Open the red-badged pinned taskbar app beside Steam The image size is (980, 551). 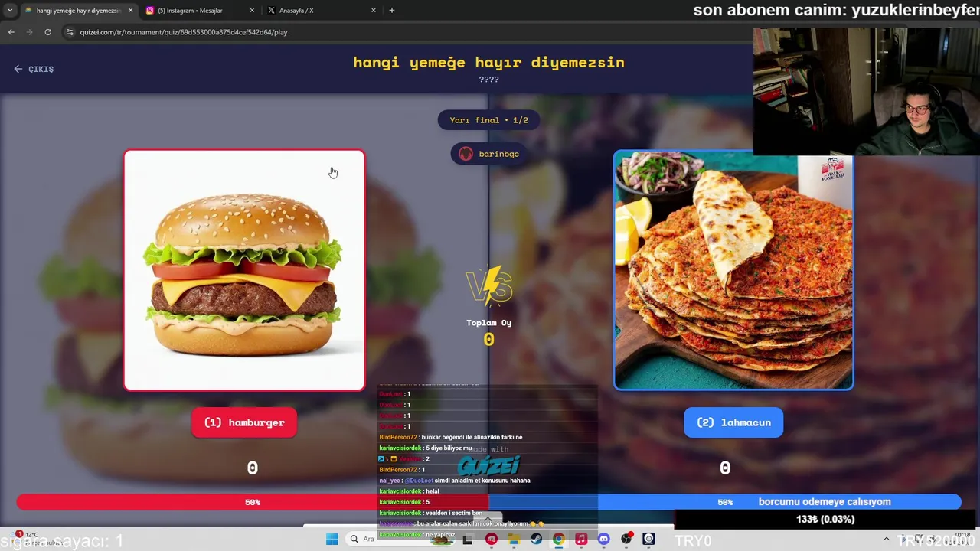tap(491, 540)
